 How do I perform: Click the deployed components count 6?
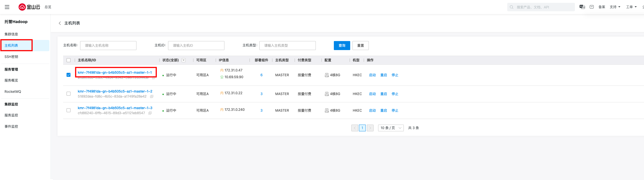pyautogui.click(x=261, y=75)
